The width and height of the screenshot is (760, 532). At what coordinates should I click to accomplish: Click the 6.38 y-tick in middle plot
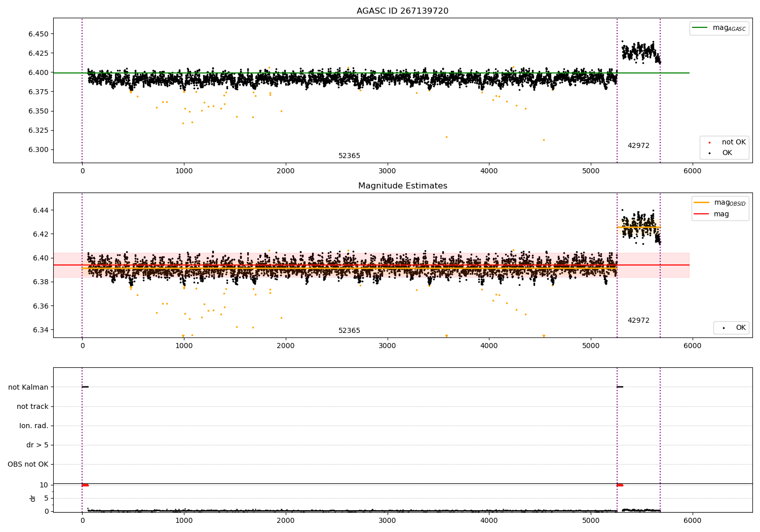pos(41,282)
